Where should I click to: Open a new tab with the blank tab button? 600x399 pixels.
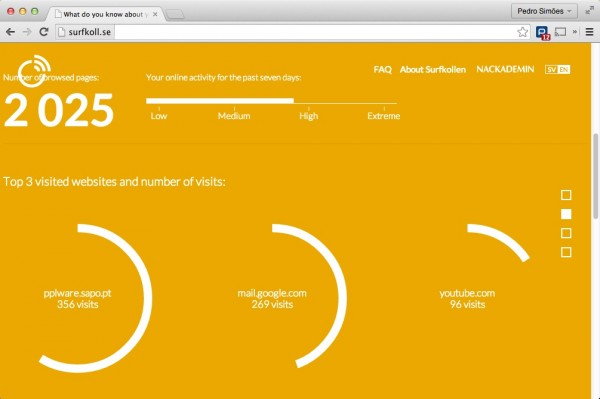pos(175,15)
